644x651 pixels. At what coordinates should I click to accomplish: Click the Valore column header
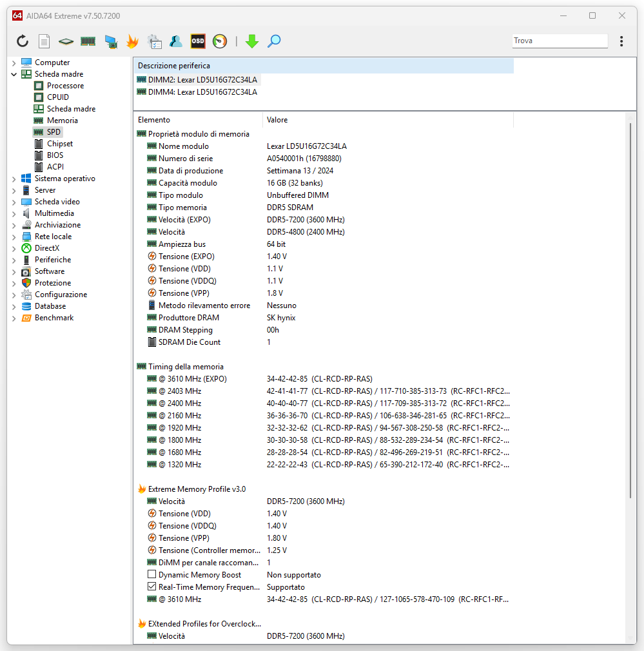coord(388,120)
